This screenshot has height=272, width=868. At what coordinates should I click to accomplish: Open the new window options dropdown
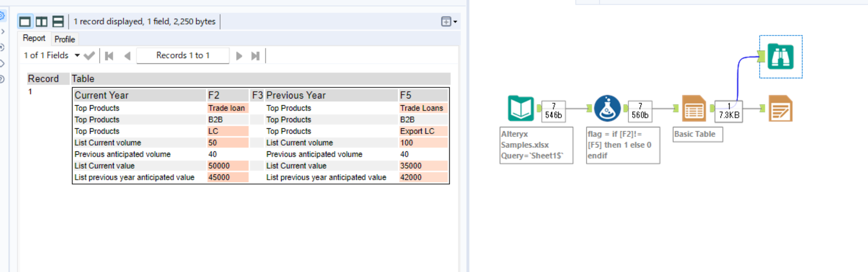[x=449, y=22]
